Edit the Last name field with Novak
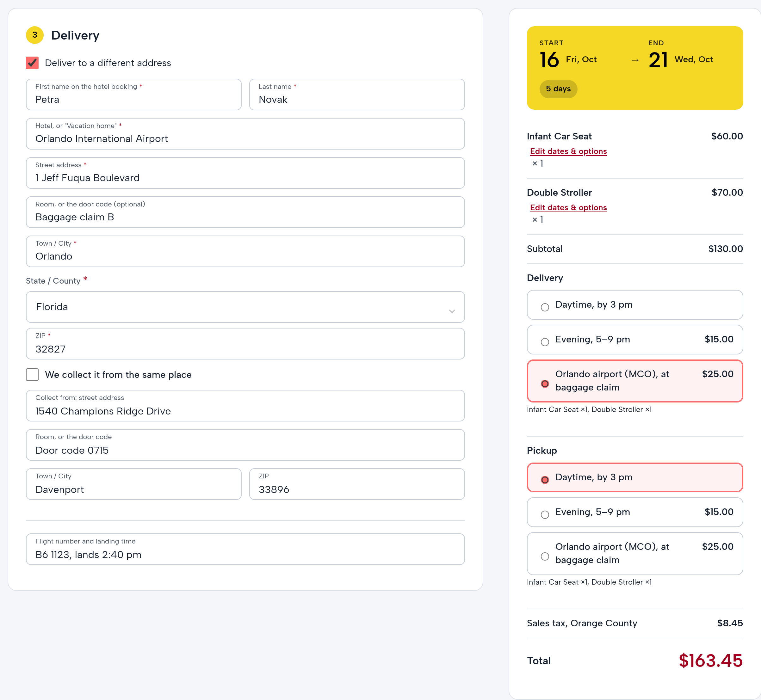This screenshot has width=761, height=700. [x=357, y=95]
